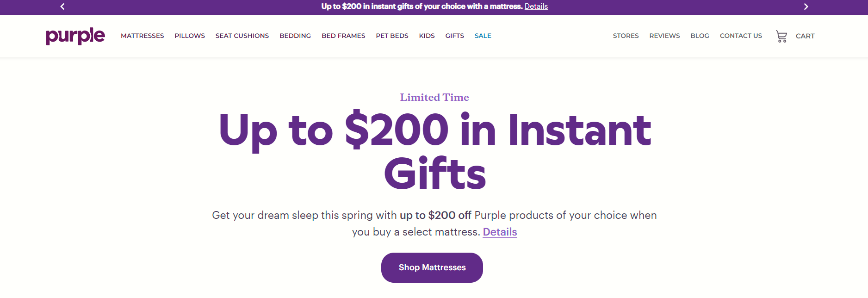The height and width of the screenshot is (298, 868).
Task: Open the Pillows menu
Action: click(190, 36)
